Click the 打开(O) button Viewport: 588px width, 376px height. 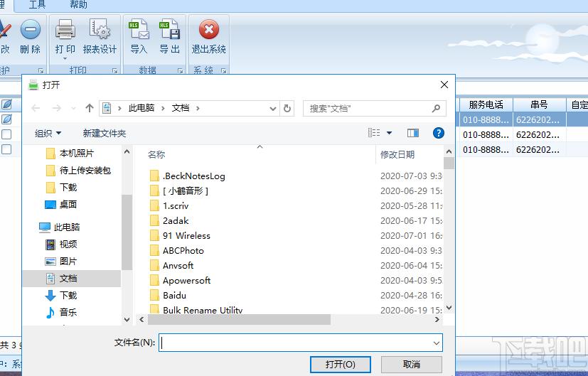pyautogui.click(x=340, y=364)
